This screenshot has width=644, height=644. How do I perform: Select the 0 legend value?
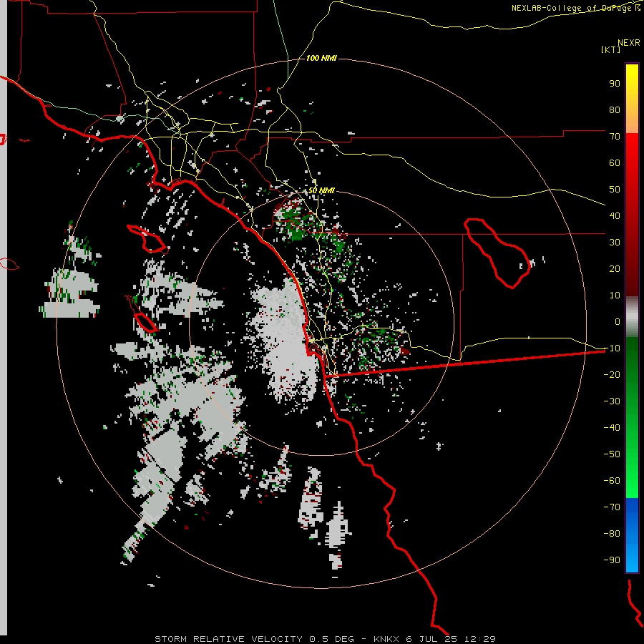click(x=618, y=322)
